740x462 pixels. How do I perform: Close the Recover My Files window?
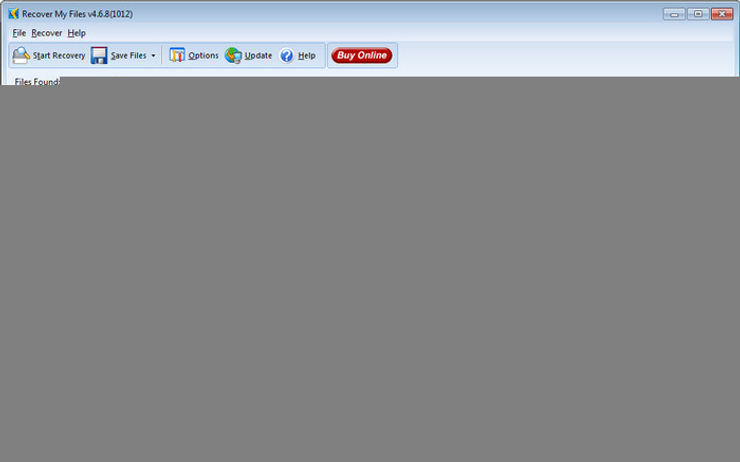[x=722, y=14]
